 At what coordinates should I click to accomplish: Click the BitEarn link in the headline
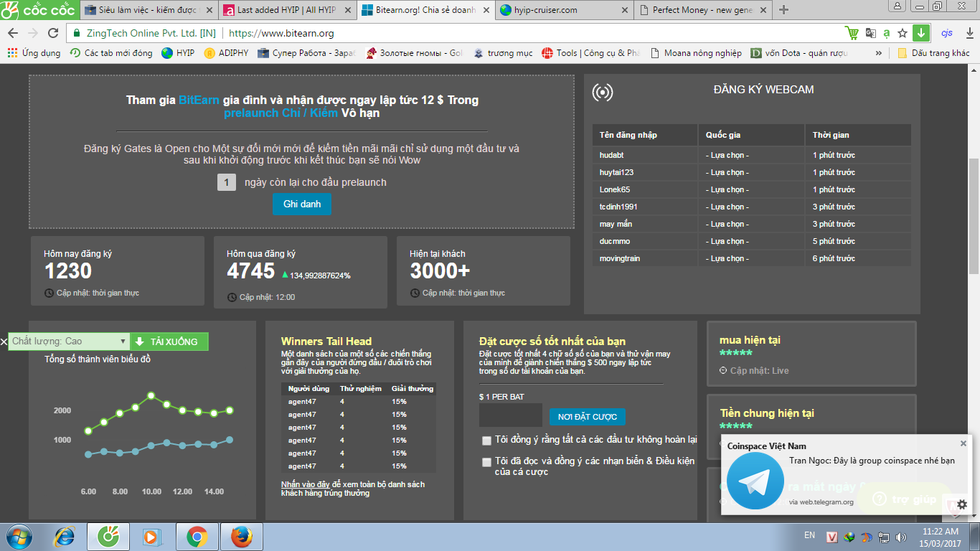[199, 100]
